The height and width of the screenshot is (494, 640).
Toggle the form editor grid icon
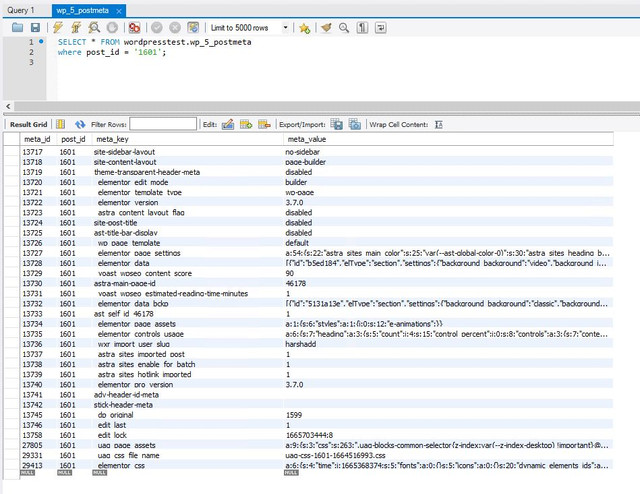61,124
